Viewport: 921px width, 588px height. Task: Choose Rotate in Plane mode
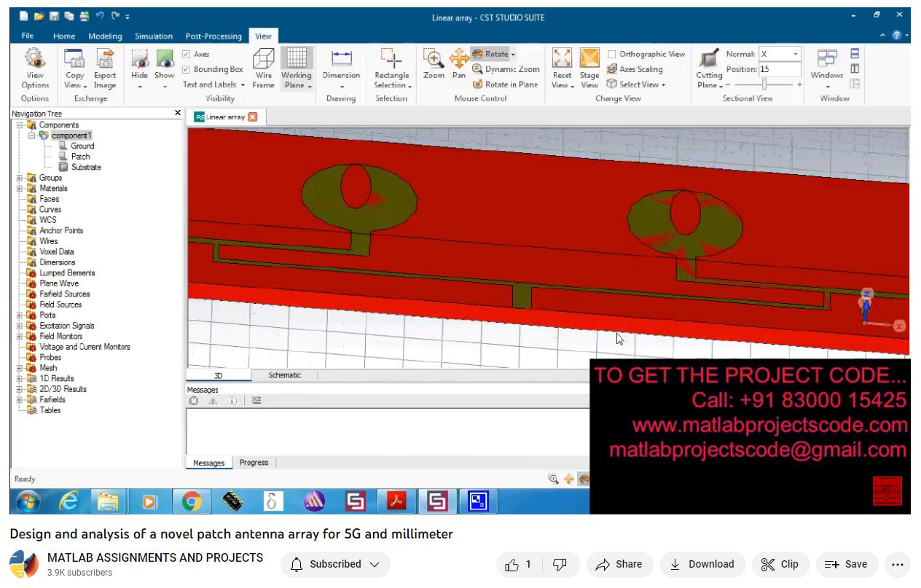pyautogui.click(x=505, y=85)
